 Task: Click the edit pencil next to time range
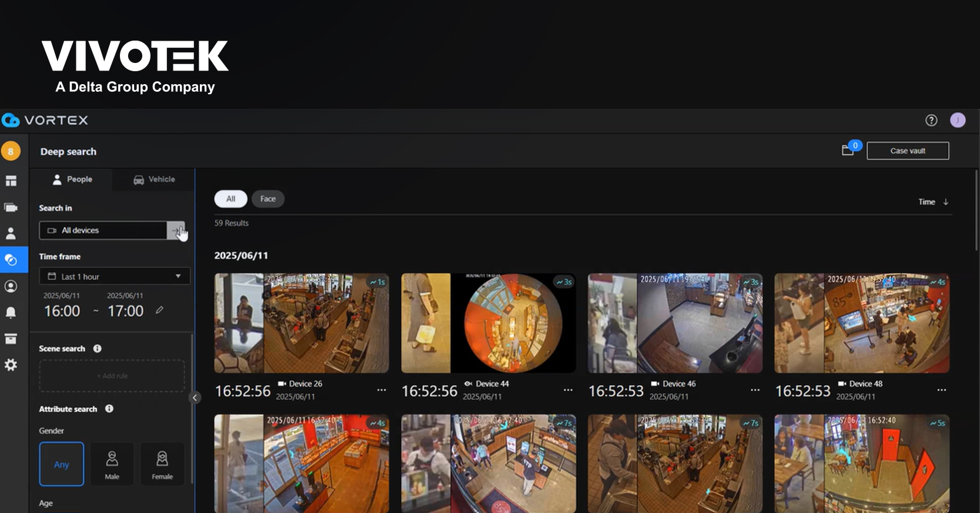point(159,310)
